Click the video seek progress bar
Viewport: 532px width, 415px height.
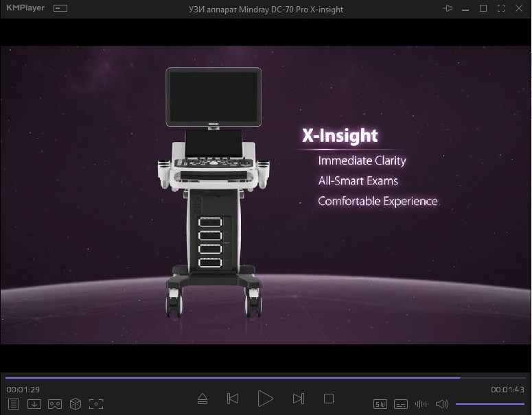[x=266, y=377]
